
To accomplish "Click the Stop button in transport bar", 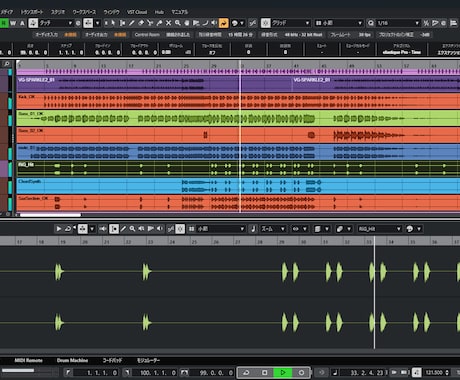I will (x=264, y=372).
